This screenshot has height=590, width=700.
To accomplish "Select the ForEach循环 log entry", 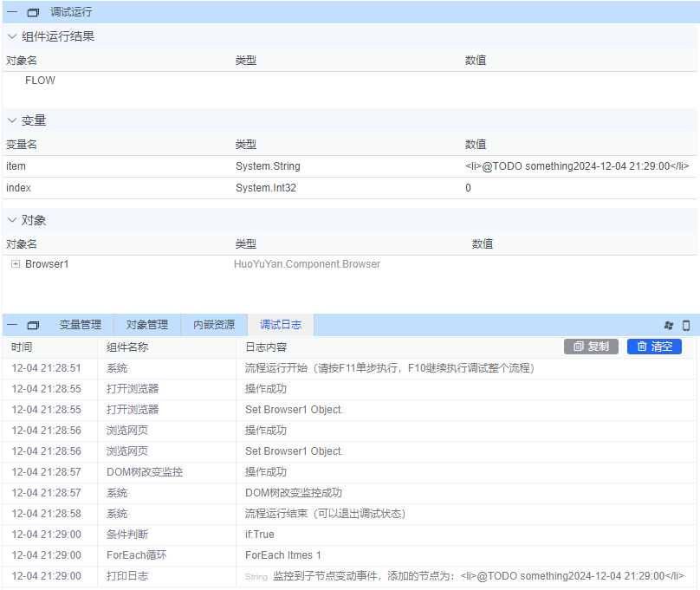I will pyautogui.click(x=173, y=555).
